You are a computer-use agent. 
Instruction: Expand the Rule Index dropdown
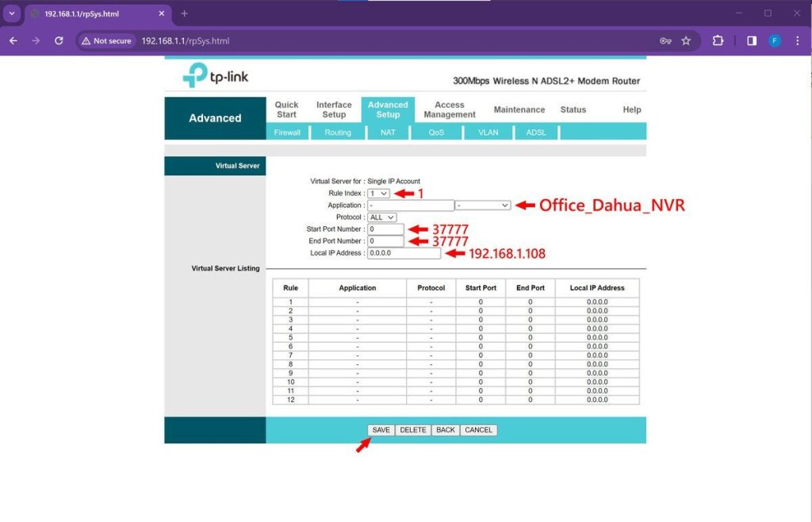(x=378, y=193)
